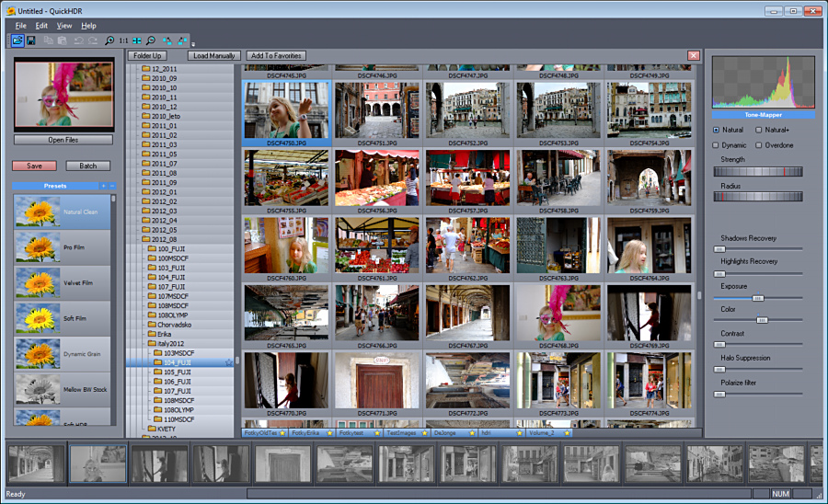Click the Undo arrow icon

pyautogui.click(x=79, y=40)
